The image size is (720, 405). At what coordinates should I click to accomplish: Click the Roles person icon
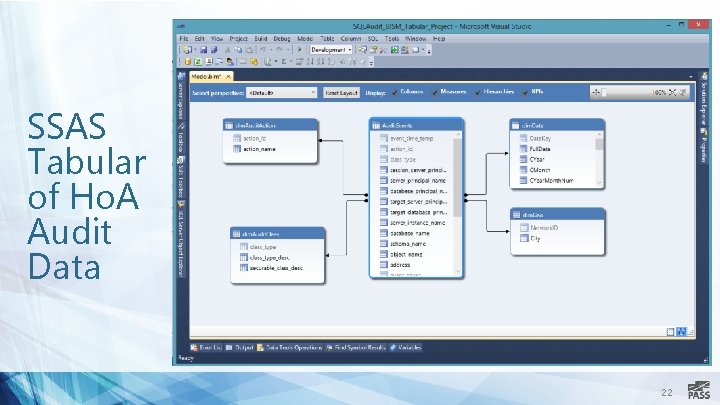[x=230, y=62]
